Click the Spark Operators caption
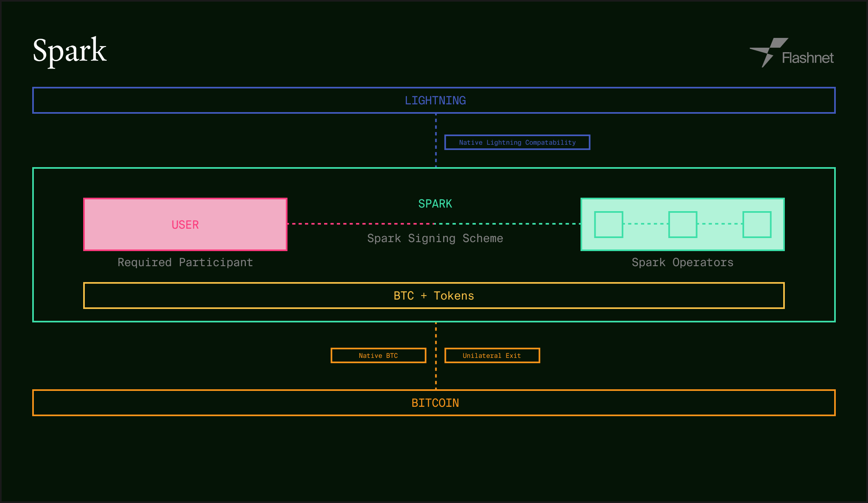The image size is (868, 503). click(682, 262)
